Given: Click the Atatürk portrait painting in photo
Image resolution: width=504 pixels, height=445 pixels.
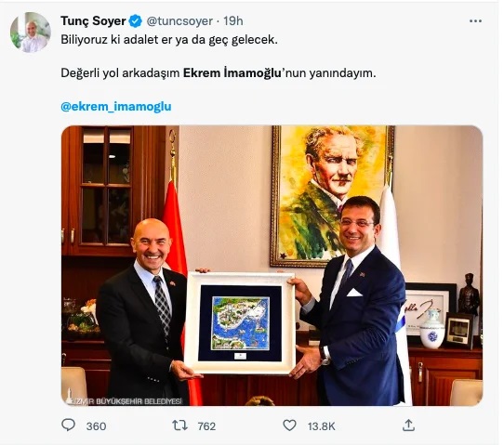Looking at the screenshot, I should [333, 196].
